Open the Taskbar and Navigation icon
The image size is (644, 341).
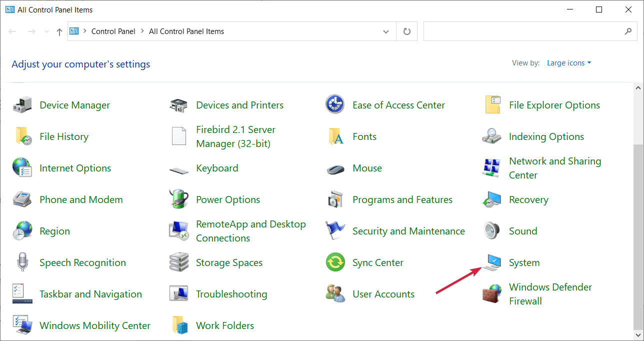tap(22, 294)
